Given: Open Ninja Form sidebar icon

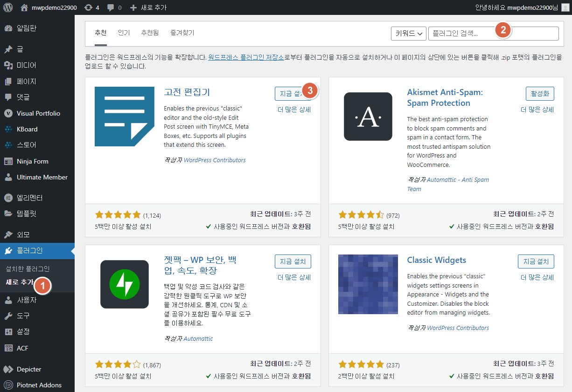Looking at the screenshot, I should (x=8, y=161).
